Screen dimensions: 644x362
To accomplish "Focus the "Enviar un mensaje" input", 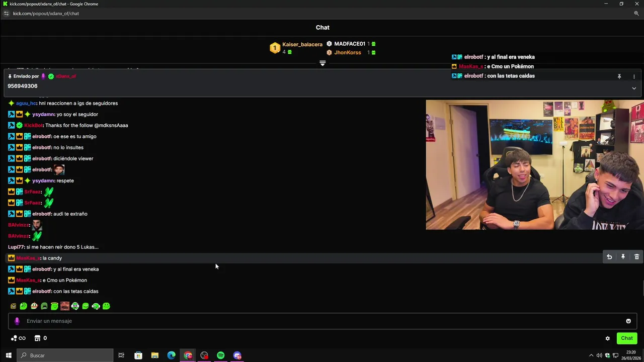I will [322, 321].
